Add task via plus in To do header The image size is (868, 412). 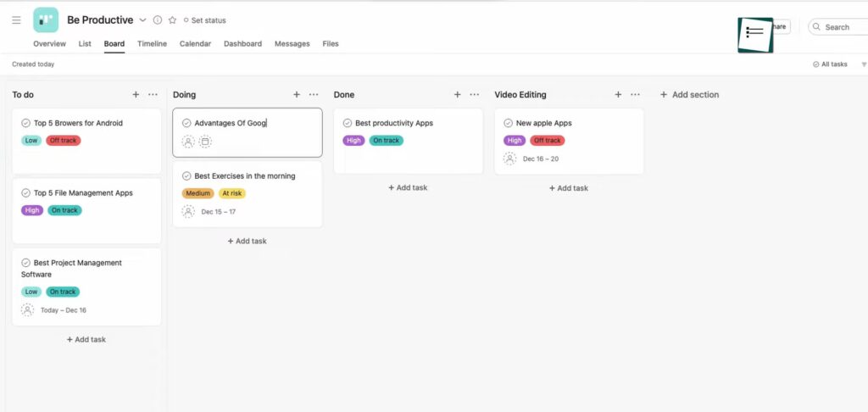pyautogui.click(x=136, y=95)
